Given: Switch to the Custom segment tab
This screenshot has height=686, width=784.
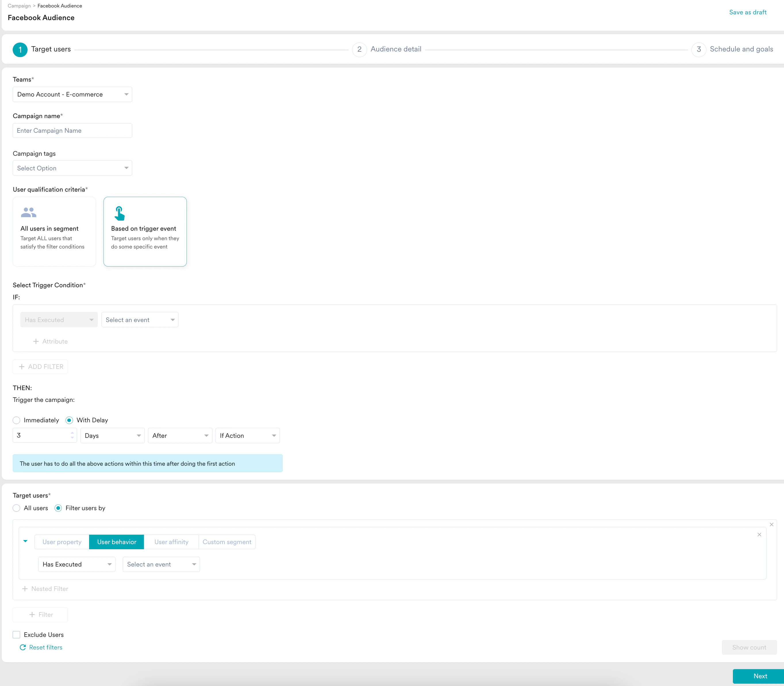Looking at the screenshot, I should tap(227, 542).
